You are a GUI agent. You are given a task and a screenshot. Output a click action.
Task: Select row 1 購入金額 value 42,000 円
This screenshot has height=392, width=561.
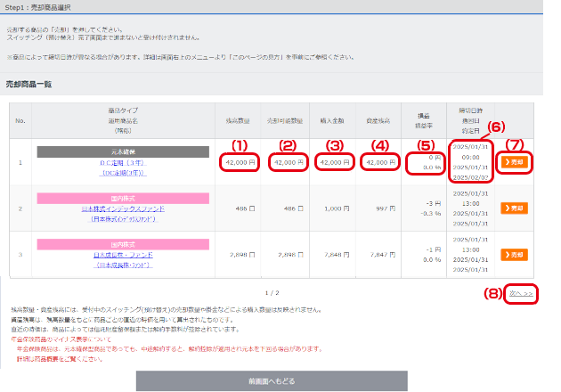tap(335, 162)
